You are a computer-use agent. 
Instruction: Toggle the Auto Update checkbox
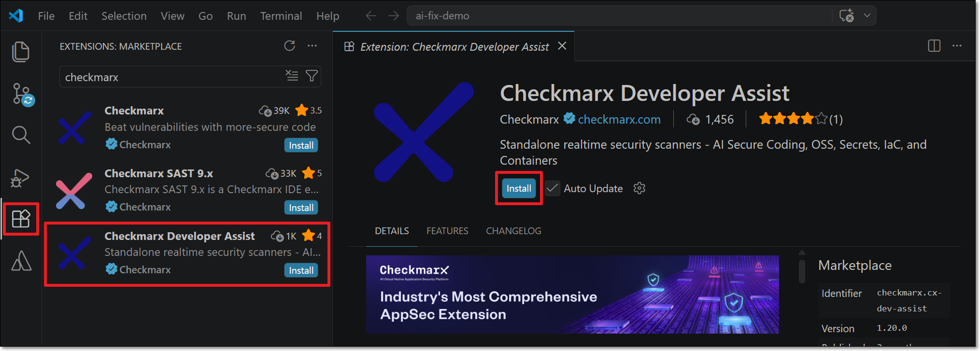(x=552, y=188)
